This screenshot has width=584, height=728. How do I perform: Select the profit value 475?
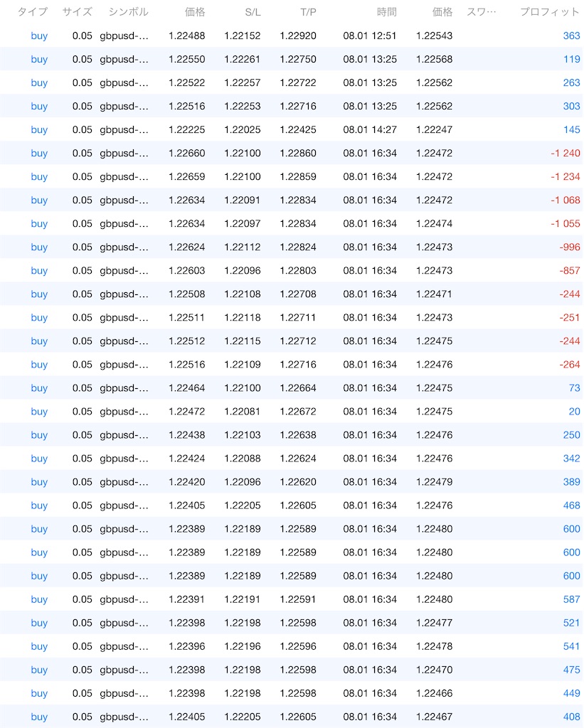coord(571,670)
